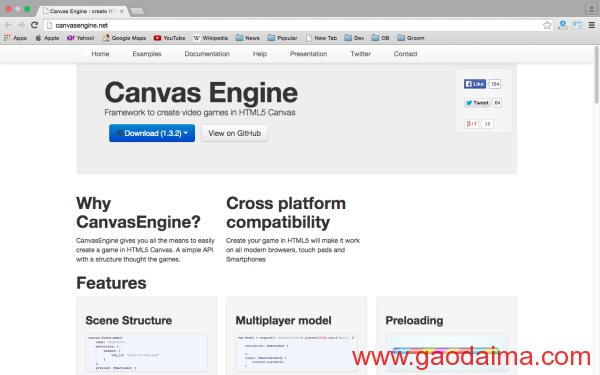The image size is (600, 375).
Task: Open a new tab button
Action: pyautogui.click(x=137, y=11)
